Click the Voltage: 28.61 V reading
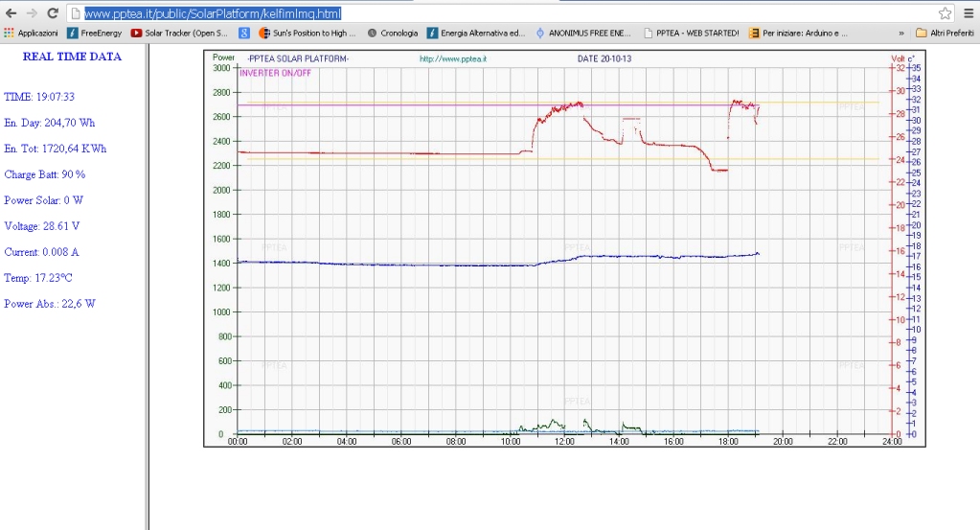This screenshot has height=530, width=980. [42, 226]
